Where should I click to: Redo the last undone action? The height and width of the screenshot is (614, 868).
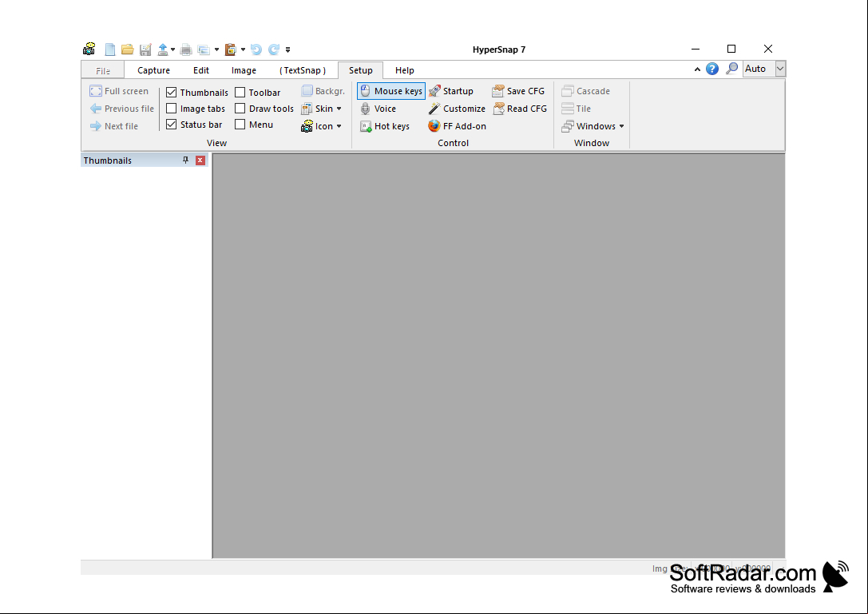274,50
